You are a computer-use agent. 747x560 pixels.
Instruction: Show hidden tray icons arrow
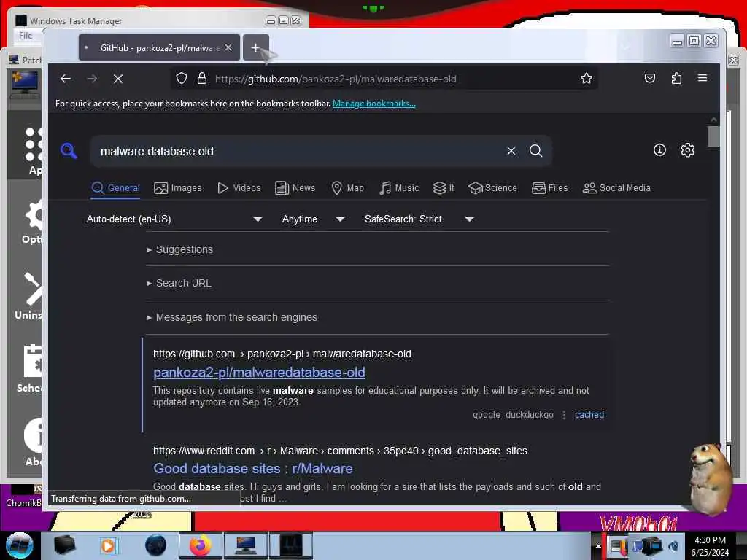click(599, 545)
